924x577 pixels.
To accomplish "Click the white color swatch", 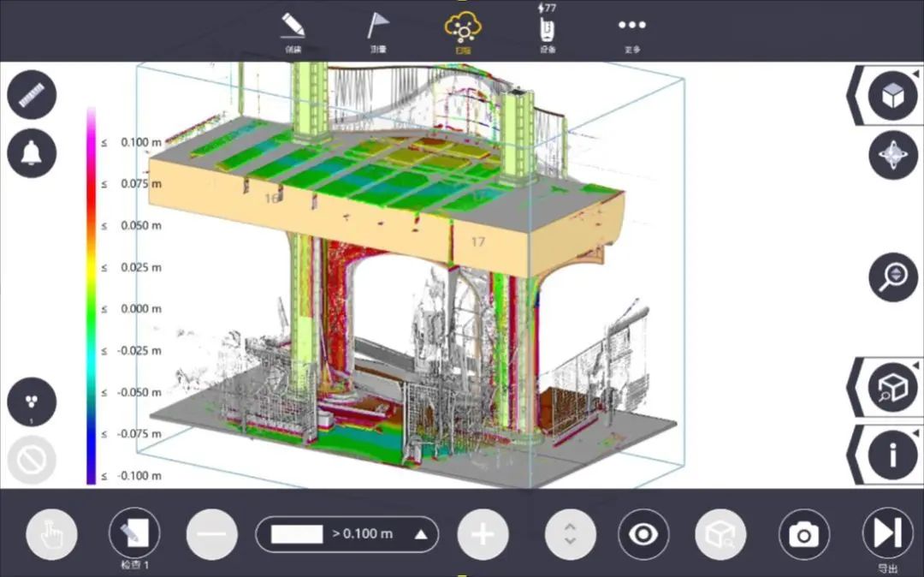I will 297,534.
